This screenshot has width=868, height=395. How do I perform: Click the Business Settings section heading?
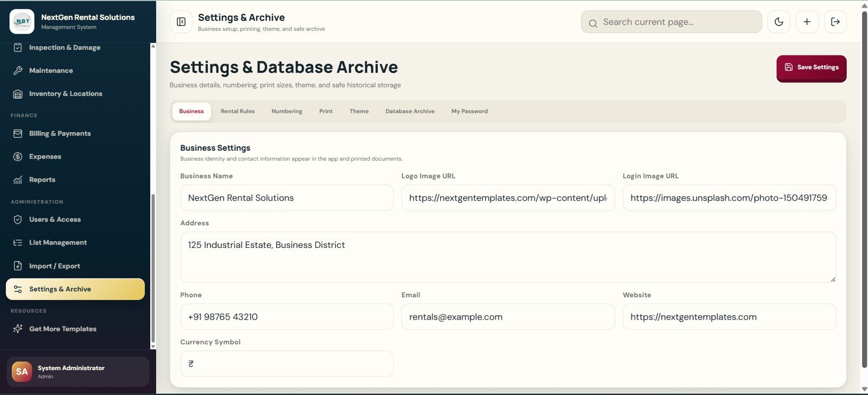[x=215, y=148]
